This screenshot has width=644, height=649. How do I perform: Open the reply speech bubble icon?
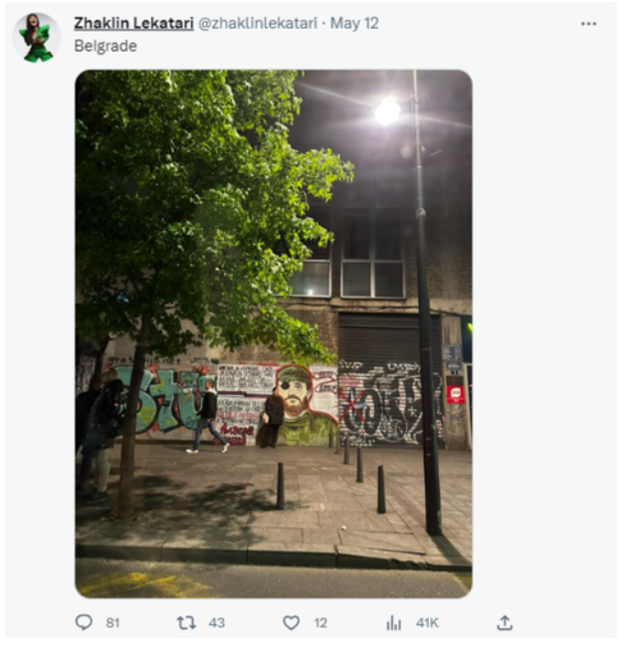click(x=84, y=622)
